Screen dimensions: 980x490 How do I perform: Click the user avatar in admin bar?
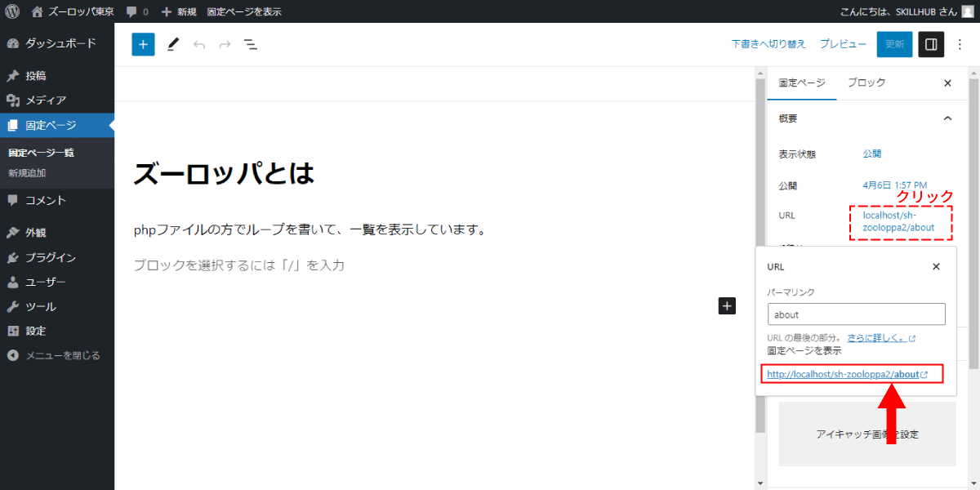(x=967, y=11)
